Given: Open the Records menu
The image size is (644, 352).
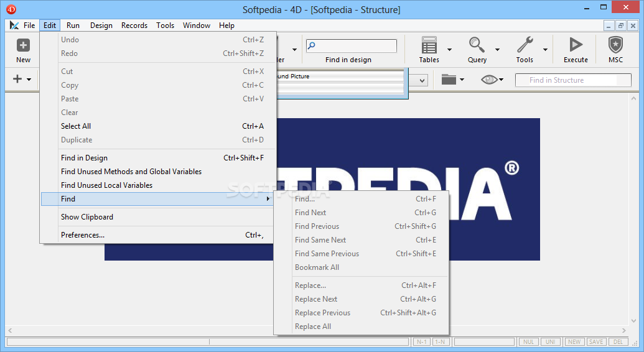Looking at the screenshot, I should pos(134,25).
